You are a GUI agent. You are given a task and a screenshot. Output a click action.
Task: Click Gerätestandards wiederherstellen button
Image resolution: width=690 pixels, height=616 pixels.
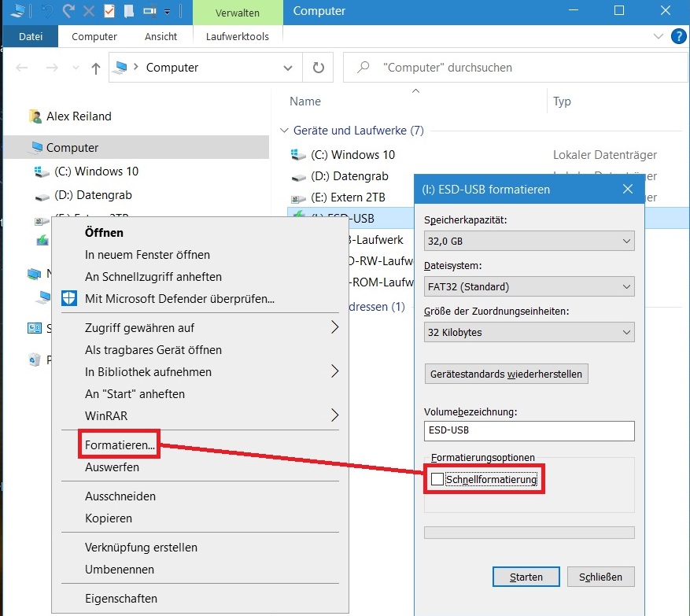506,374
